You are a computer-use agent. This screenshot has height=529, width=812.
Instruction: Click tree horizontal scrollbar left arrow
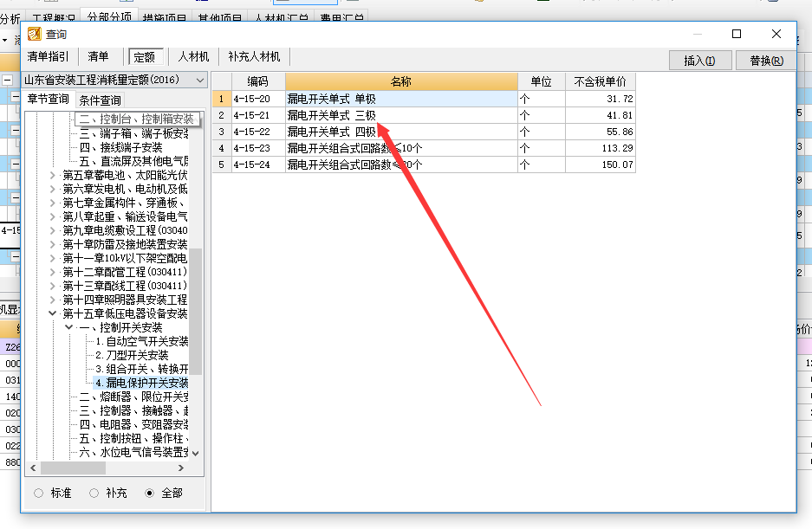(33, 468)
